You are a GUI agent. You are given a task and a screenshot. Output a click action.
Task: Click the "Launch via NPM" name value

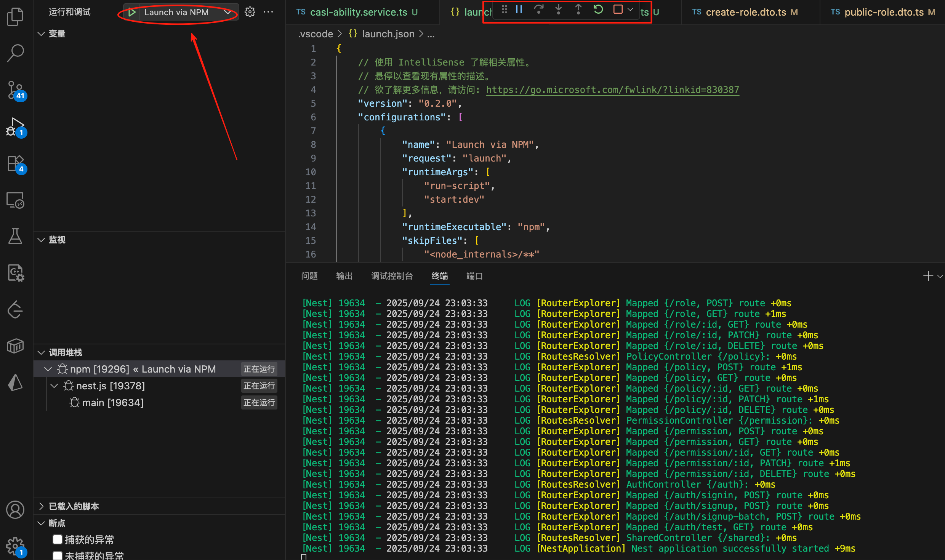(490, 145)
